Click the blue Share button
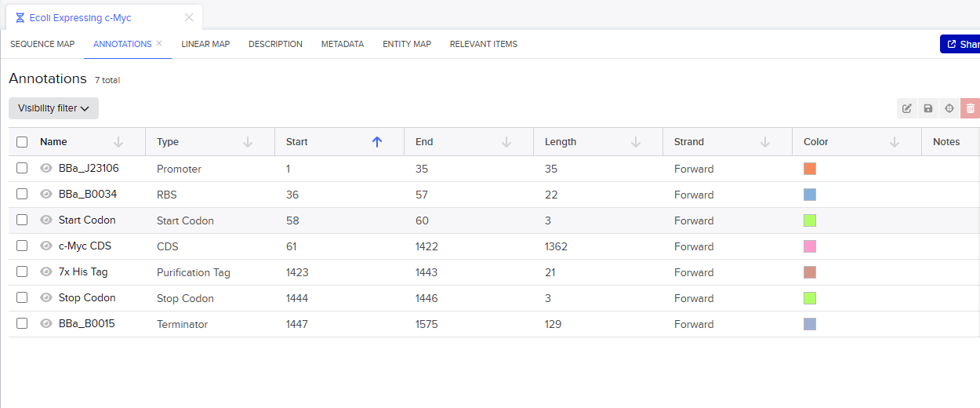 [960, 44]
